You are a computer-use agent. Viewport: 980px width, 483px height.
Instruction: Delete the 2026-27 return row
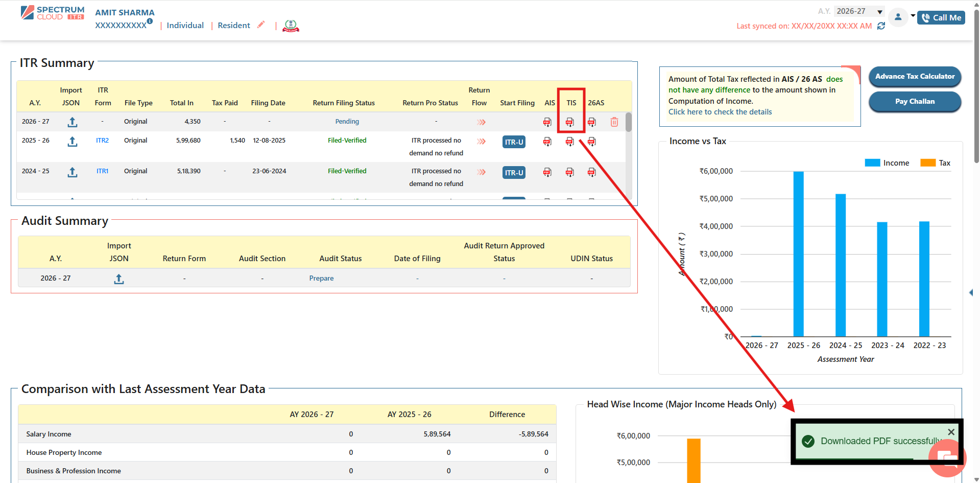pos(614,122)
